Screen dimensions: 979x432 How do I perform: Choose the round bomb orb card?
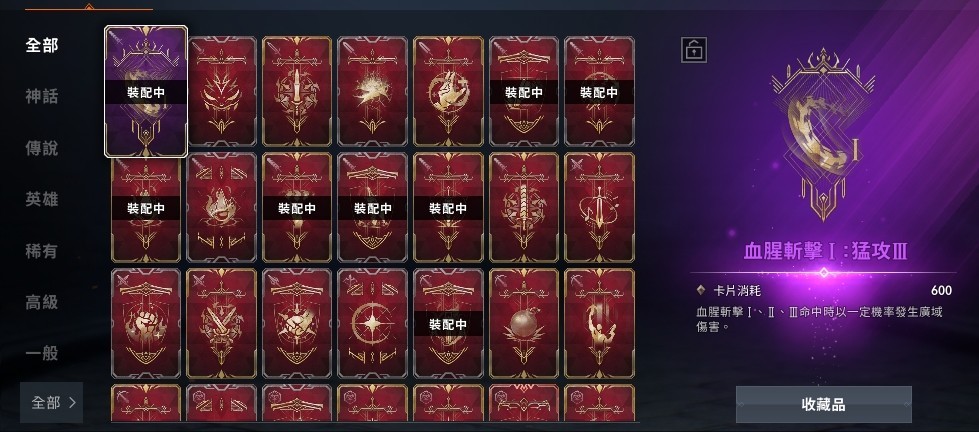pyautogui.click(x=524, y=323)
